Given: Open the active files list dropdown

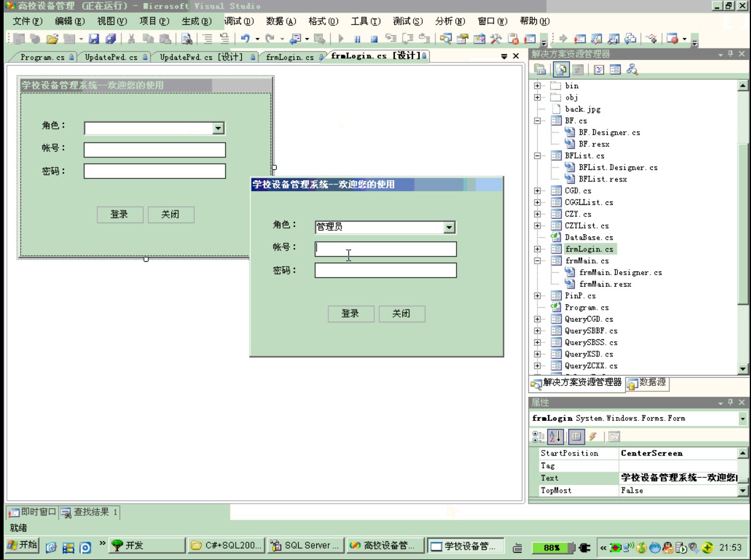Looking at the screenshot, I should click(504, 56).
